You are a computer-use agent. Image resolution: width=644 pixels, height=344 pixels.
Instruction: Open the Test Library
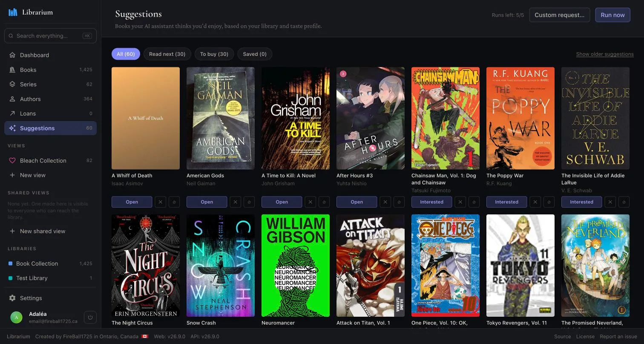pyautogui.click(x=50, y=278)
